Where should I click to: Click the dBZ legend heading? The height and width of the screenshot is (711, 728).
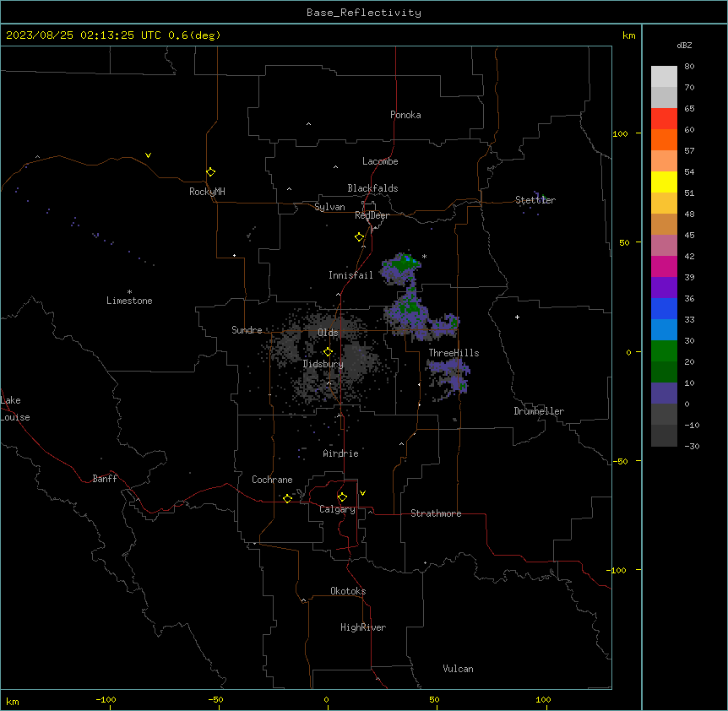[x=684, y=45]
